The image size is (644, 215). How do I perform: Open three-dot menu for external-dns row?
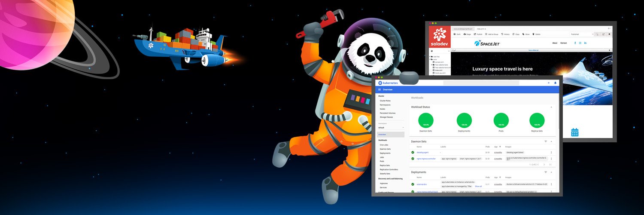pos(551,184)
